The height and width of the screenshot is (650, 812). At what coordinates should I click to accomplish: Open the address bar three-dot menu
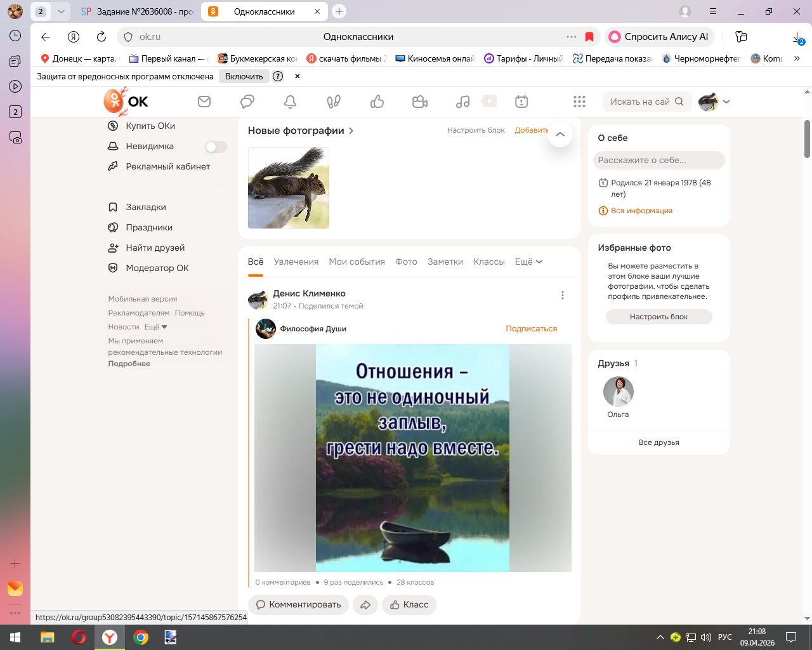[572, 37]
